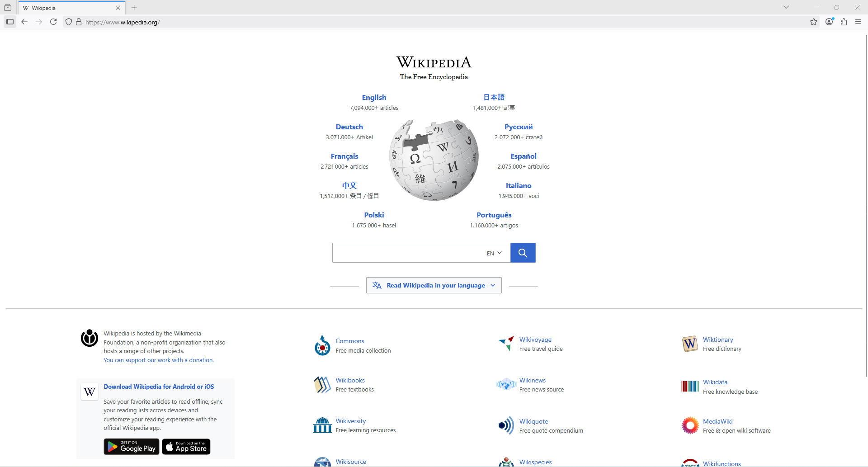Open the EN search language dropdown

(494, 253)
